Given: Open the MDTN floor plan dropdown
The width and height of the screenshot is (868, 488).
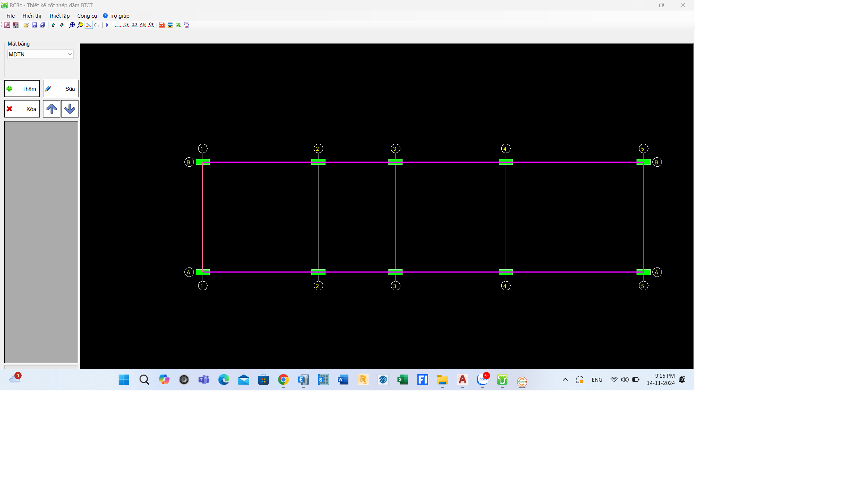Looking at the screenshot, I should pyautogui.click(x=41, y=54).
